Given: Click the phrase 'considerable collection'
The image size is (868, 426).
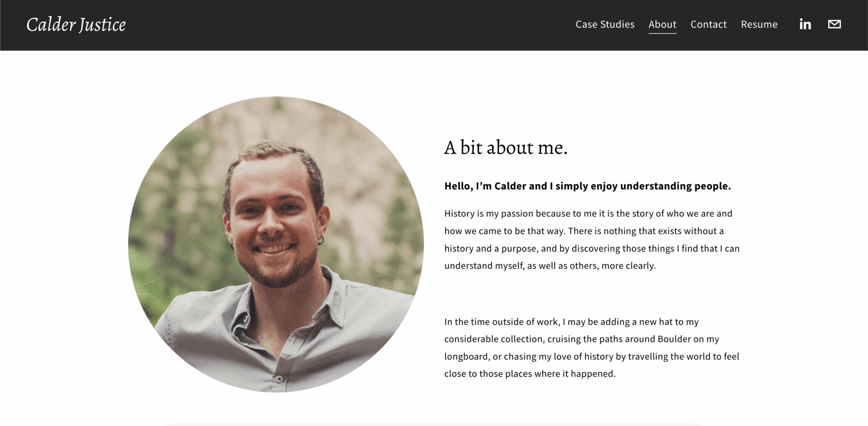Looking at the screenshot, I should click(493, 339).
